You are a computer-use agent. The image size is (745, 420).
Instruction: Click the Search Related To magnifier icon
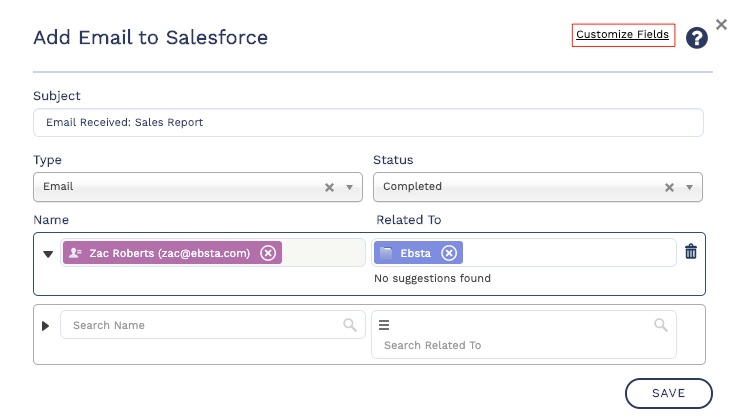pyautogui.click(x=660, y=325)
